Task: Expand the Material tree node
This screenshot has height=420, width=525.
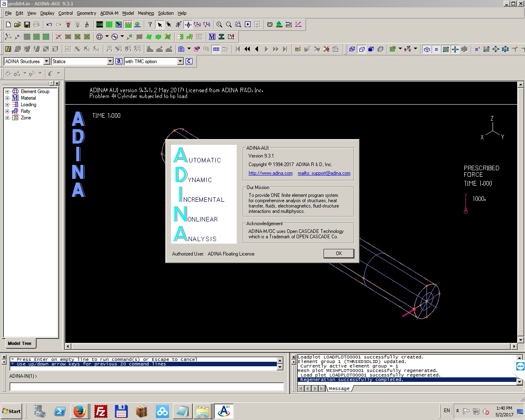Action: 7,98
